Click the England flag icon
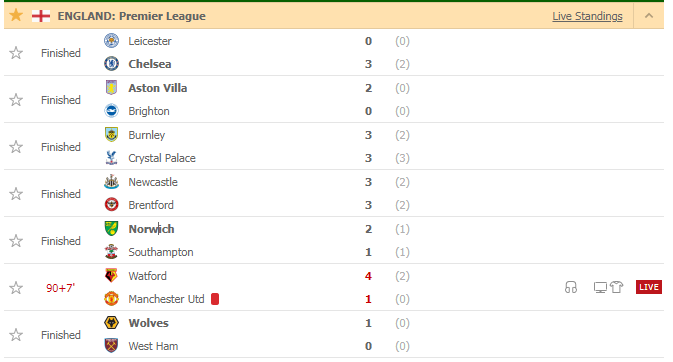The image size is (673, 362). [41, 16]
